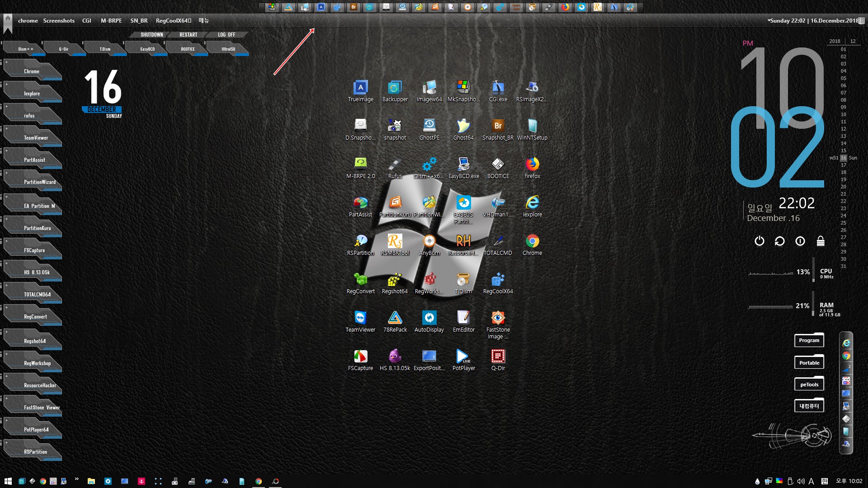Viewport: 868px width, 488px height.
Task: Click the lock icon under clock
Action: point(821,241)
